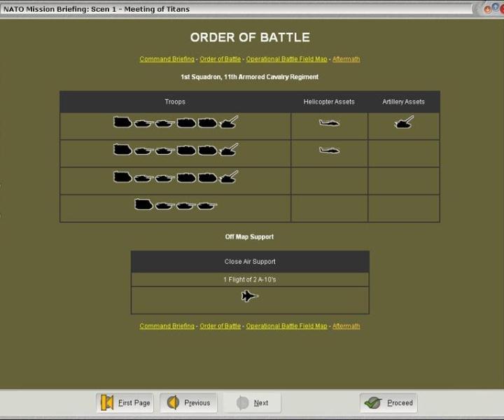The image size is (504, 420).
Task: Click the green checkmark icon on Proceed
Action: click(x=373, y=402)
